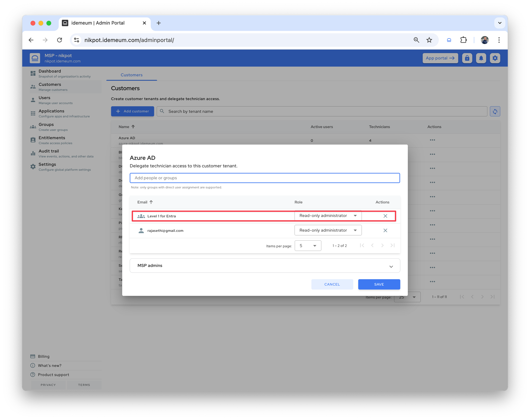The image size is (530, 420).
Task: Open Users in sidebar
Action: click(x=65, y=100)
